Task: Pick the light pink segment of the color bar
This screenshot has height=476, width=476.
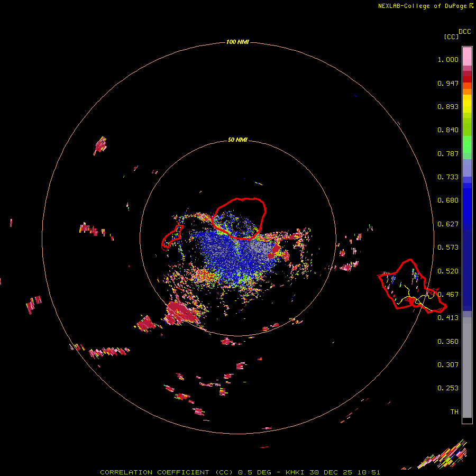Action: 467,57
